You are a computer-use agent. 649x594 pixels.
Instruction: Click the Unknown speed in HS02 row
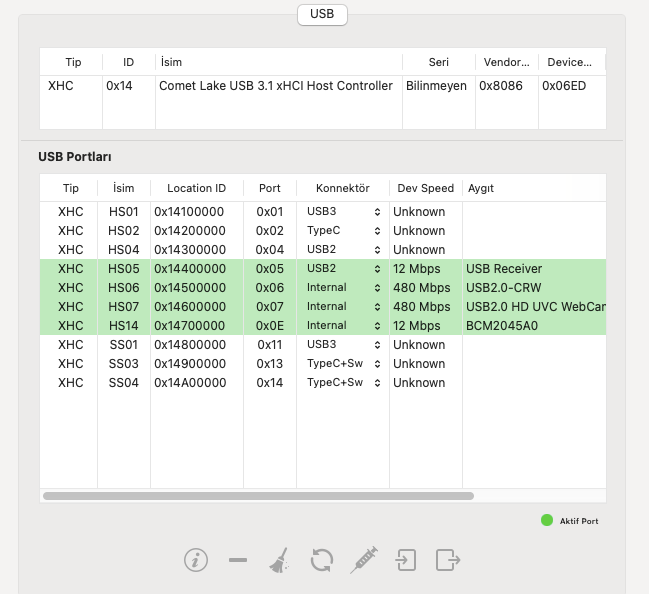click(x=419, y=231)
